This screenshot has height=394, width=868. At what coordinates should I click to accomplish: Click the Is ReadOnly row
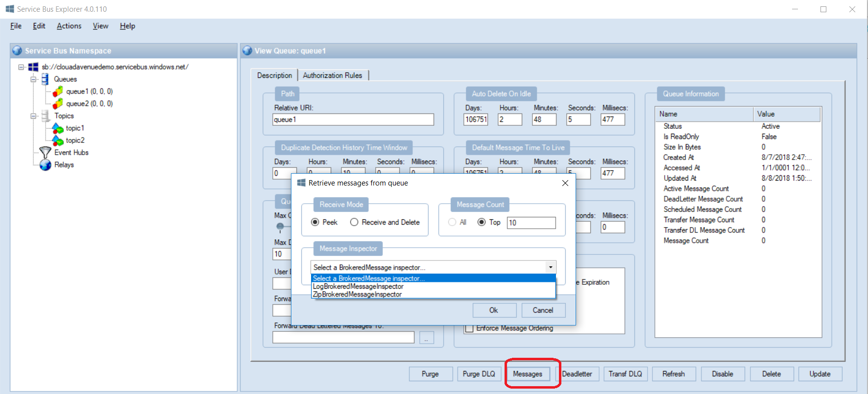point(738,137)
